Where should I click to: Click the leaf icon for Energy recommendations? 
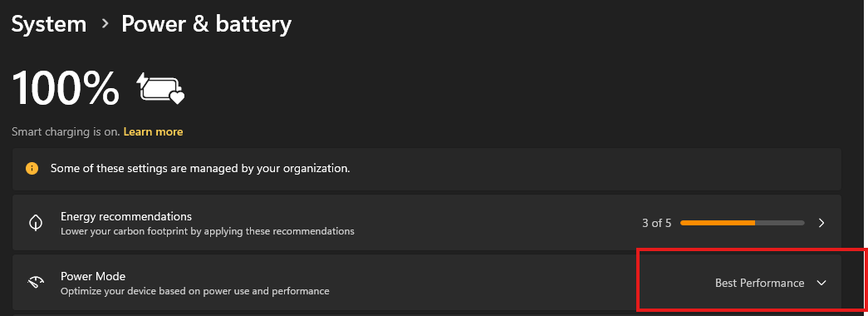(36, 223)
